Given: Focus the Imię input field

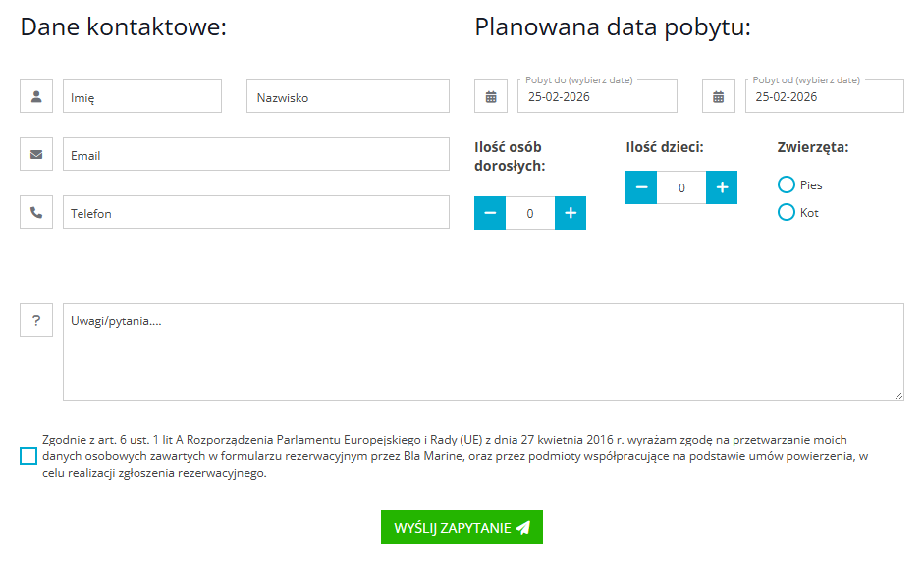Looking at the screenshot, I should pos(142,96).
